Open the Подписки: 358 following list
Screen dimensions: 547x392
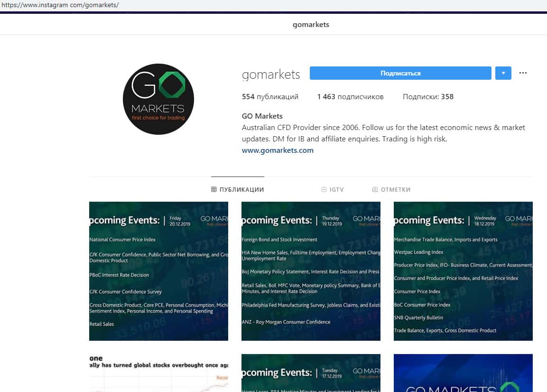(x=428, y=97)
